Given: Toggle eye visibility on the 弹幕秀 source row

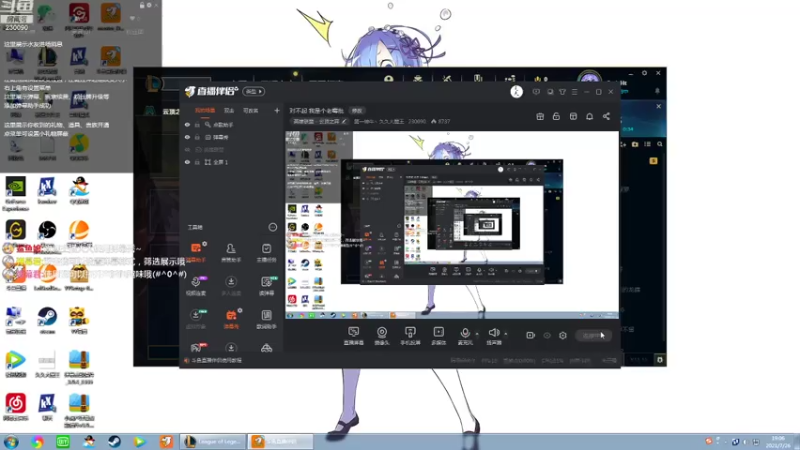Looking at the screenshot, I should (187, 137).
